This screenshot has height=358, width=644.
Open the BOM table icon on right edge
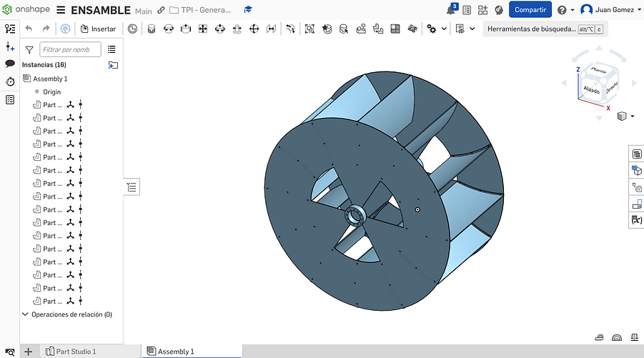pyautogui.click(x=637, y=154)
